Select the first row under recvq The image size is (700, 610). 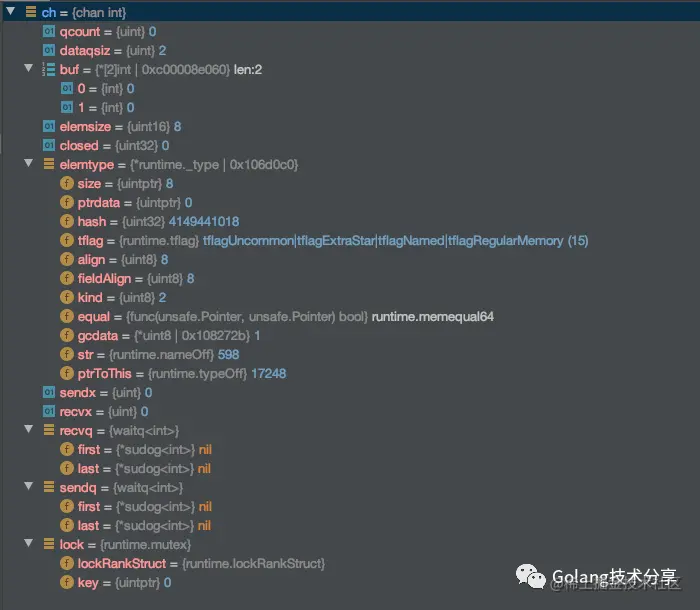350,449
